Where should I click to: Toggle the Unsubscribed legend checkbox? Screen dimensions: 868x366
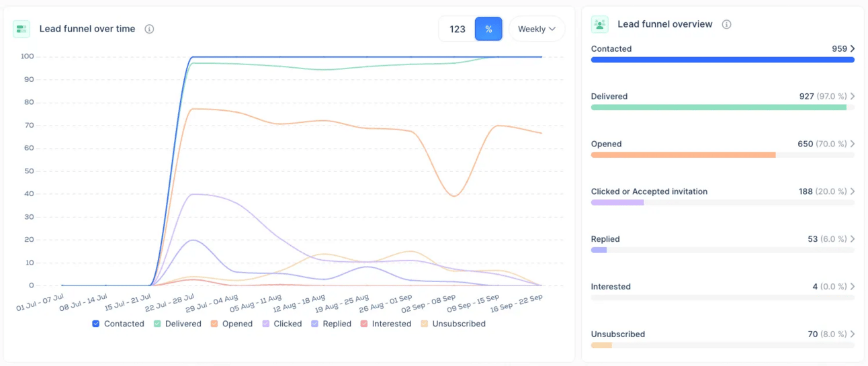(425, 324)
